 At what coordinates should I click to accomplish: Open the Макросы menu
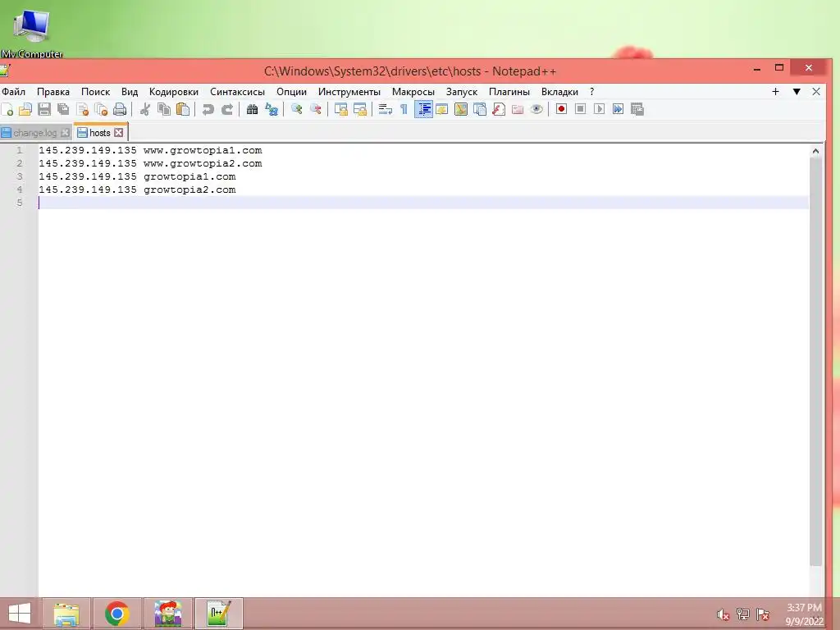coord(413,92)
